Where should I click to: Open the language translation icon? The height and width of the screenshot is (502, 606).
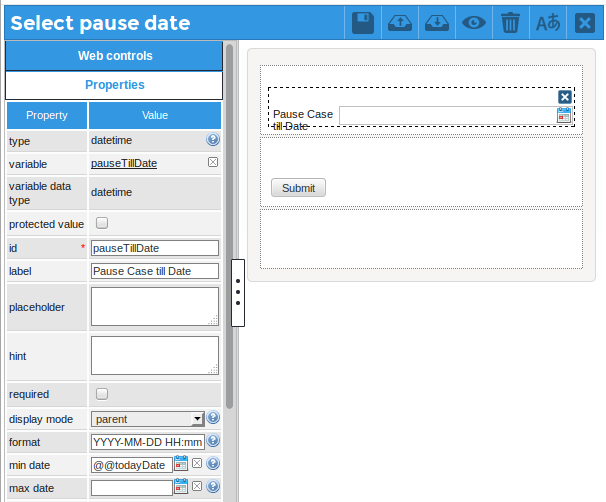click(548, 23)
